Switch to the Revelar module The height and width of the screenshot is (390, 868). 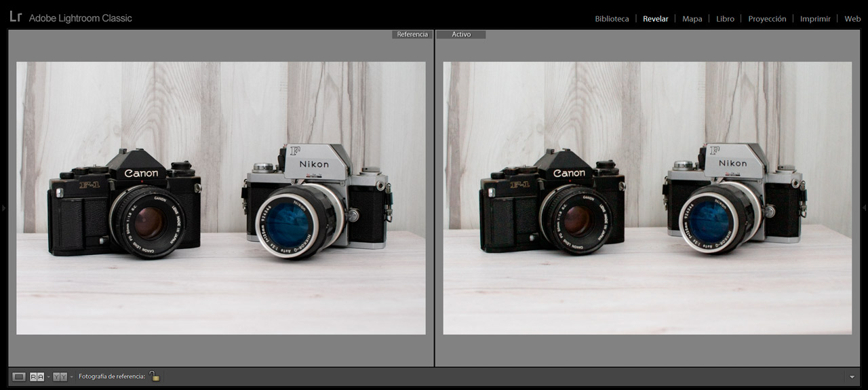click(655, 19)
